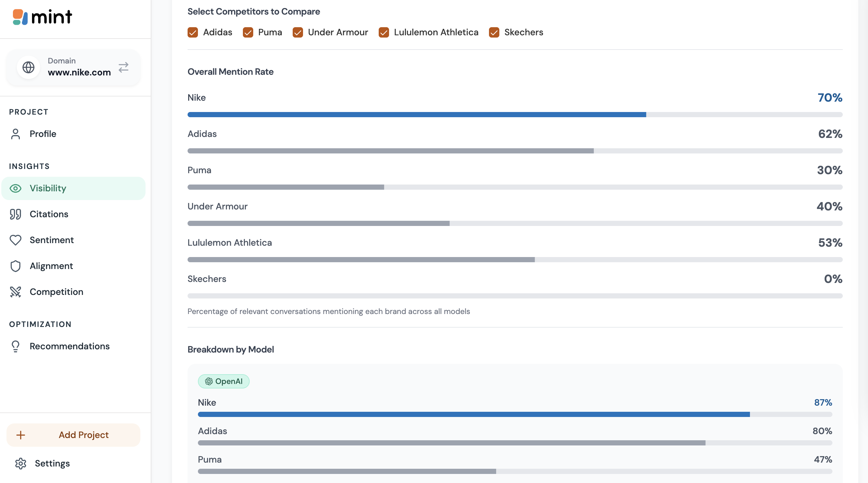Viewport: 868px width, 483px height.
Task: Click the Puma 47% OpenAI value
Action: coord(823,460)
